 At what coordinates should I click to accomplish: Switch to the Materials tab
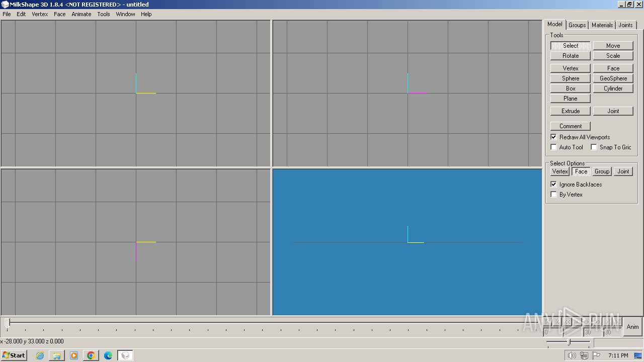point(602,25)
